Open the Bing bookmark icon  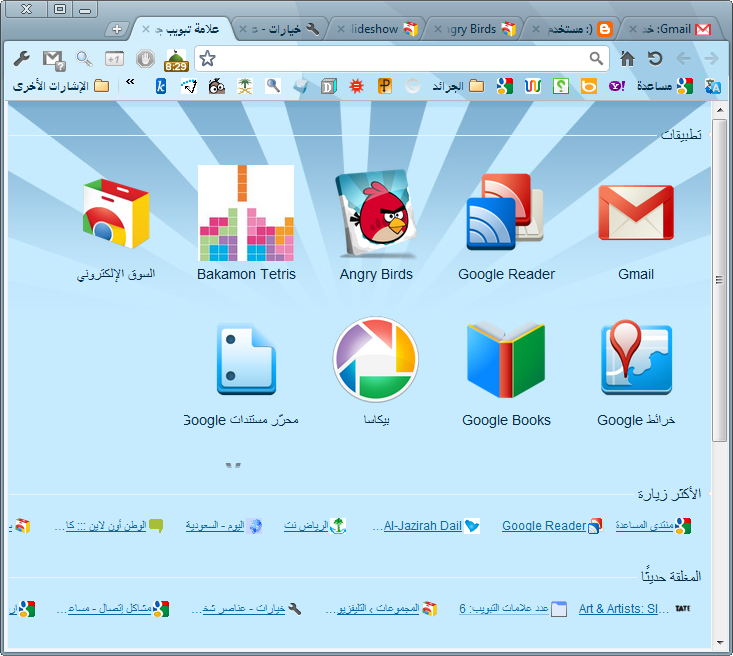(589, 87)
